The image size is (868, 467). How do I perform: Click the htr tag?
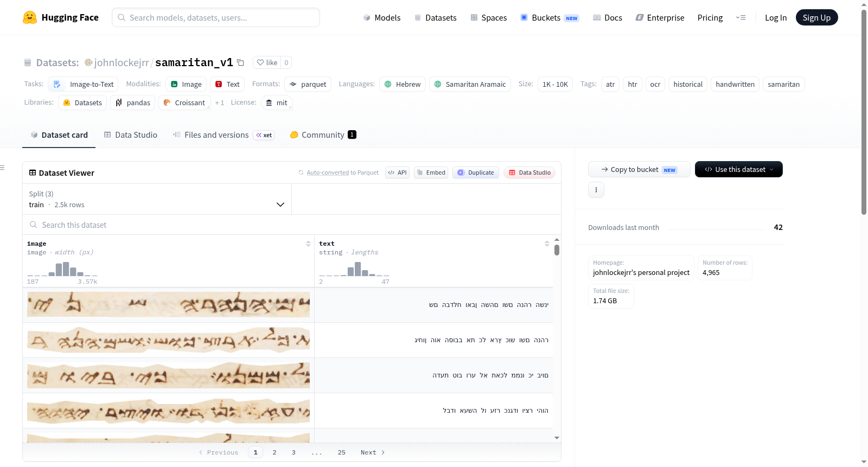click(633, 84)
